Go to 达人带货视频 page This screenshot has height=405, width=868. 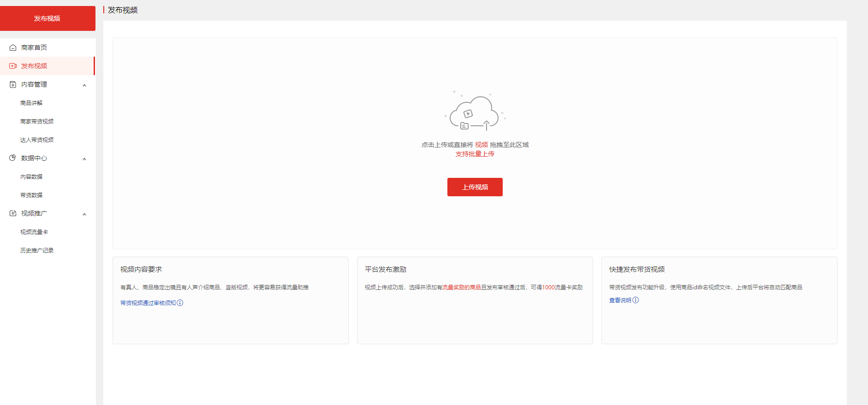coord(37,140)
